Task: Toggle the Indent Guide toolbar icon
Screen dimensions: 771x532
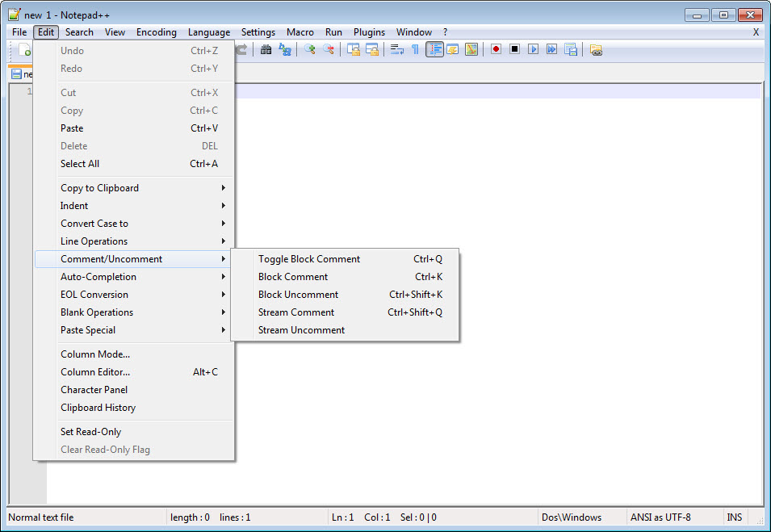Action: click(x=434, y=50)
